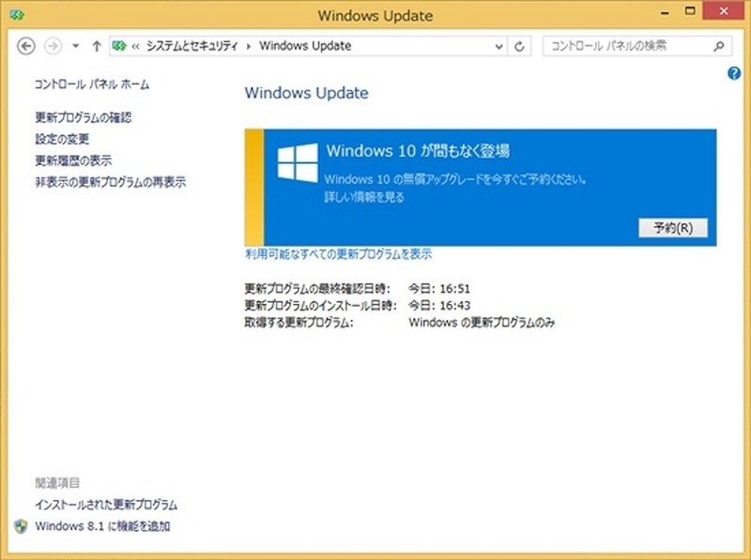Click the Windows Update icon in the title bar

(16, 14)
